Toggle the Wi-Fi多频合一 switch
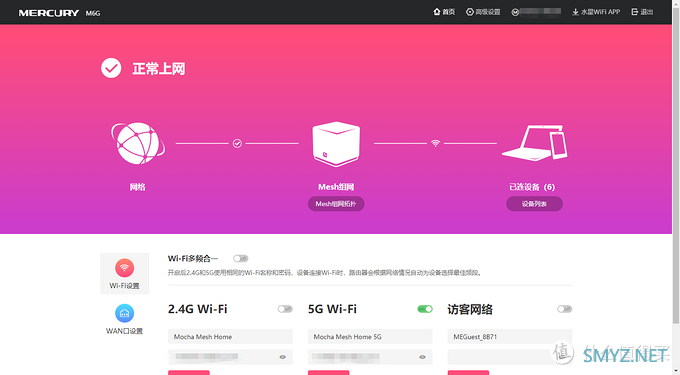Screen dimensions: 680x375 240,258
